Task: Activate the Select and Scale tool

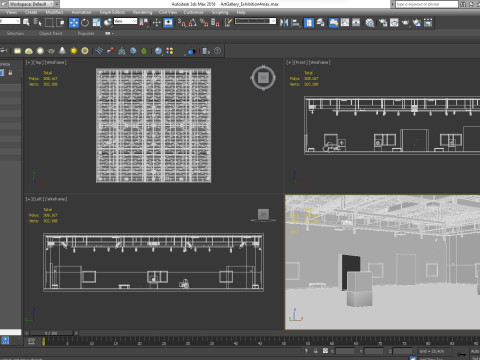Action: tap(96, 22)
